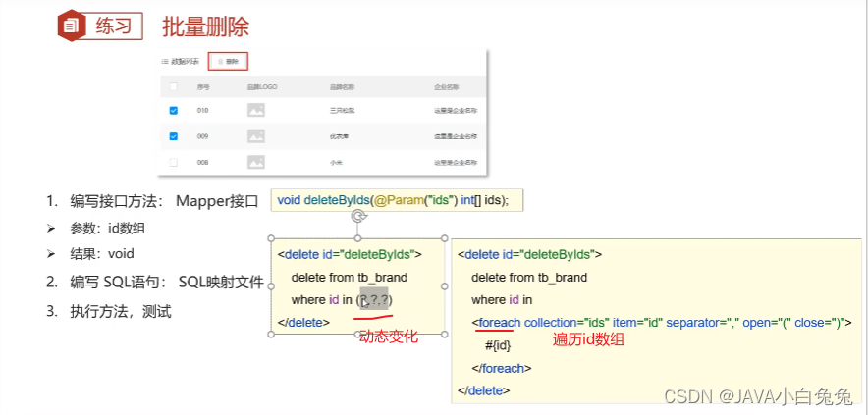Screen dimensions: 868x415
Task: Uncheck the checkbox for row 010
Action: [x=173, y=111]
